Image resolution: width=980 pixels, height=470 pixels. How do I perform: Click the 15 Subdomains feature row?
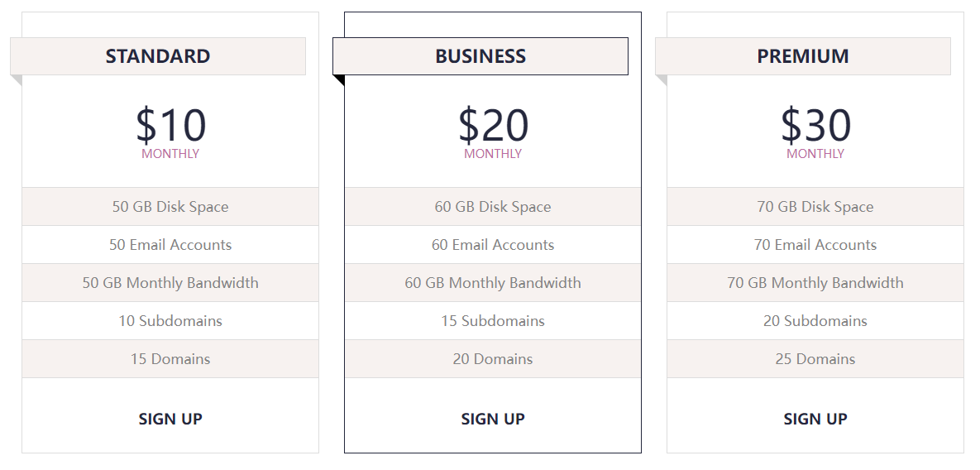click(493, 321)
